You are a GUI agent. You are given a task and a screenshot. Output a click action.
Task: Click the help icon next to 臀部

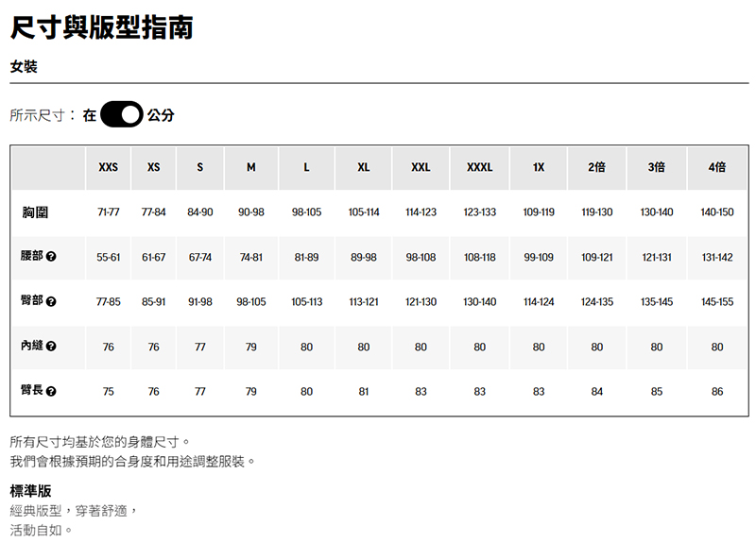click(51, 302)
